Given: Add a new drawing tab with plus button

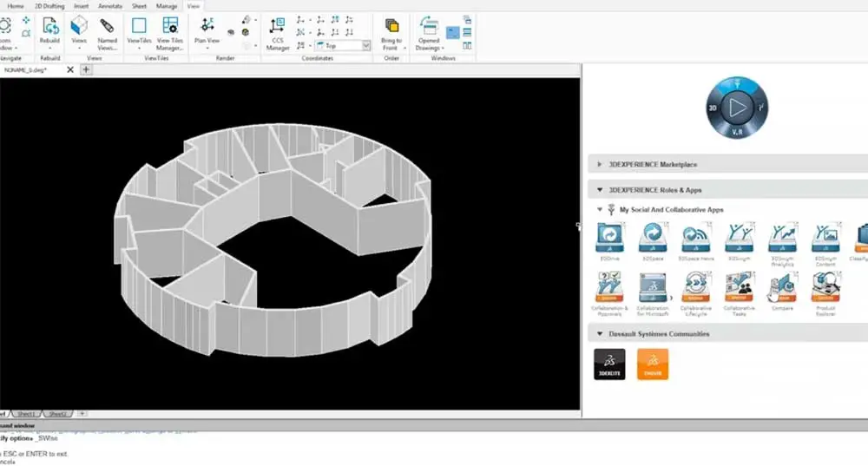Looking at the screenshot, I should [x=86, y=69].
